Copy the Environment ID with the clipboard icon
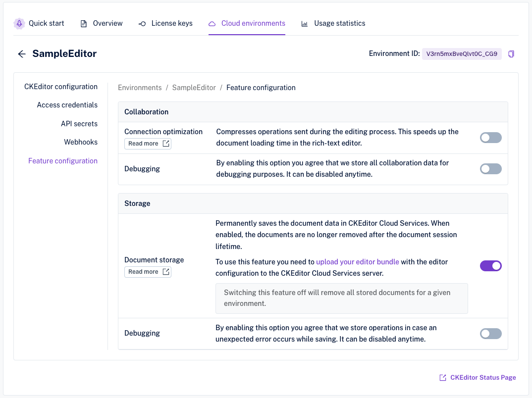Image resolution: width=532 pixels, height=398 pixels. (x=511, y=54)
